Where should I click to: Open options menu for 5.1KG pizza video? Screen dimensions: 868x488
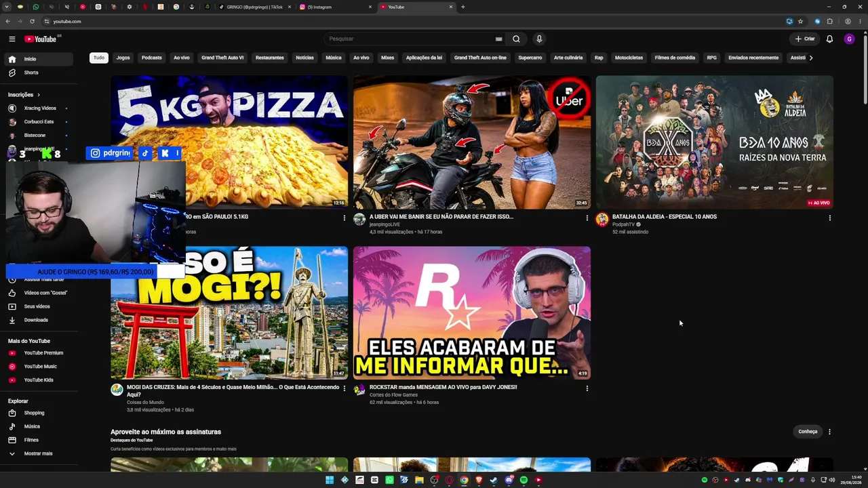pos(344,218)
